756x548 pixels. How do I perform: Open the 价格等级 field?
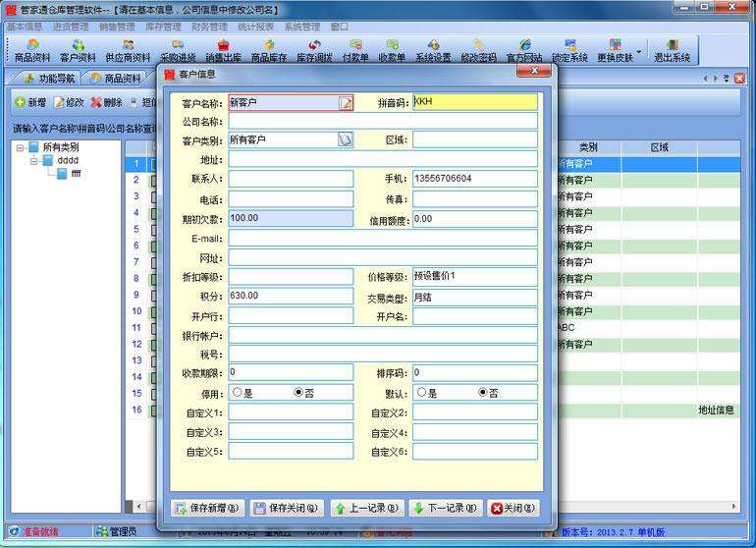pyautogui.click(x=475, y=277)
